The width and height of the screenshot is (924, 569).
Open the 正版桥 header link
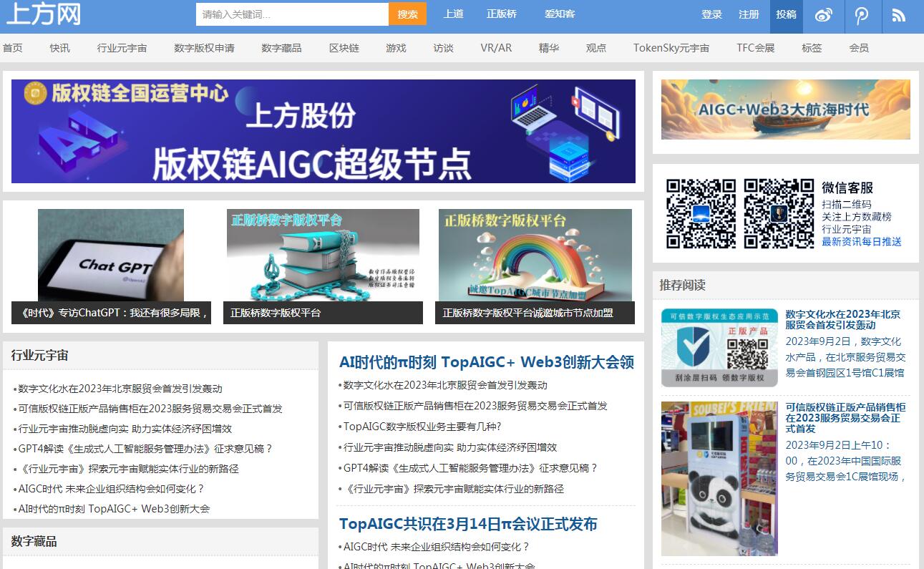[x=502, y=14]
